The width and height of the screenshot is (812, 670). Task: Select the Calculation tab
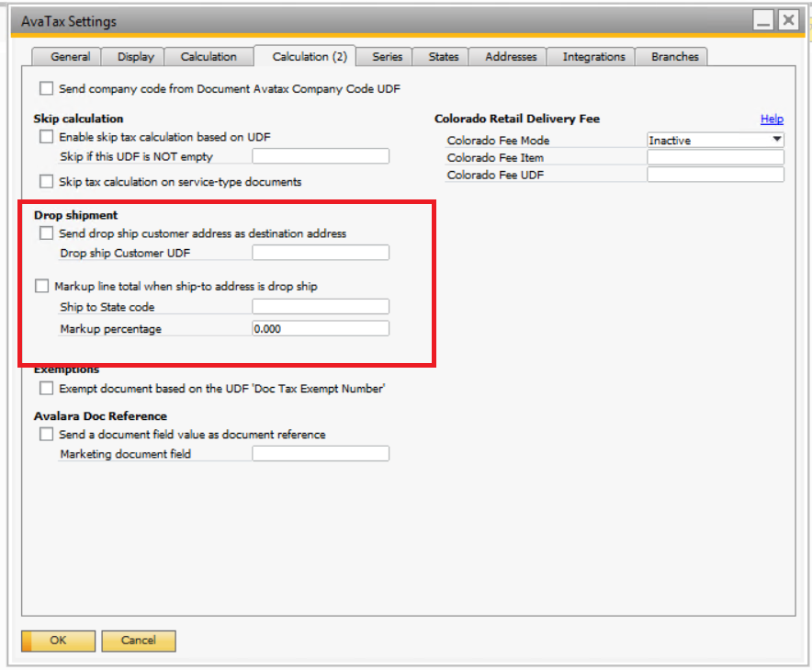[x=209, y=56]
